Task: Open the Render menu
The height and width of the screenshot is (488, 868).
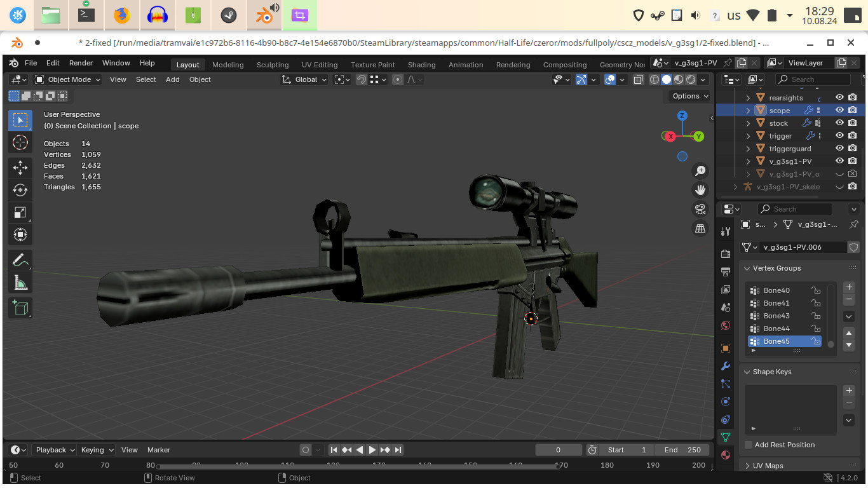Action: 81,64
